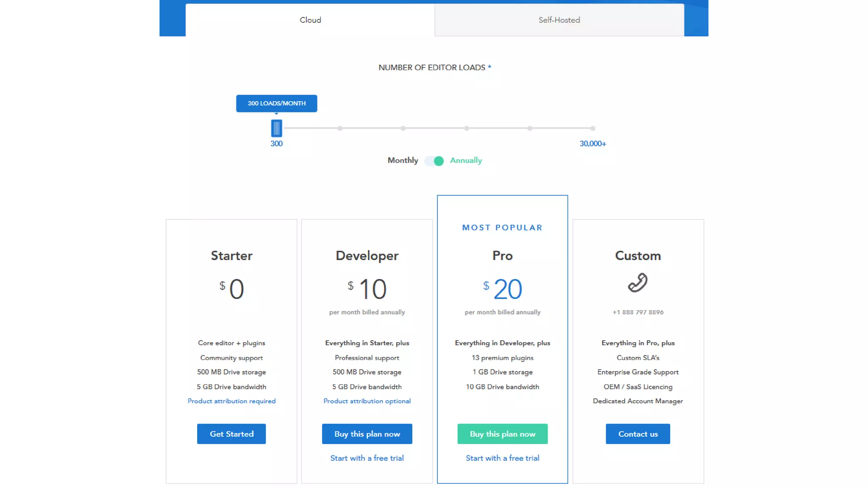Click the Get Started button
The width and height of the screenshot is (868, 488).
tap(231, 434)
